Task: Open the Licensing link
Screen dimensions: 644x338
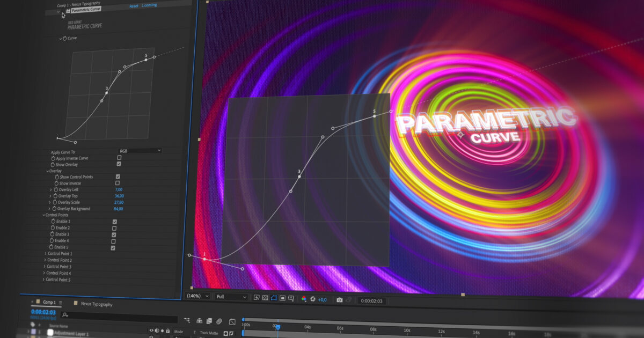Action: pyautogui.click(x=148, y=5)
